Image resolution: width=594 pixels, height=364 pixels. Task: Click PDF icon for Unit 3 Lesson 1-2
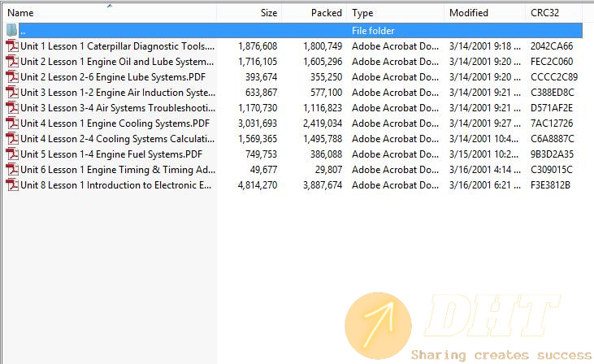tap(12, 93)
